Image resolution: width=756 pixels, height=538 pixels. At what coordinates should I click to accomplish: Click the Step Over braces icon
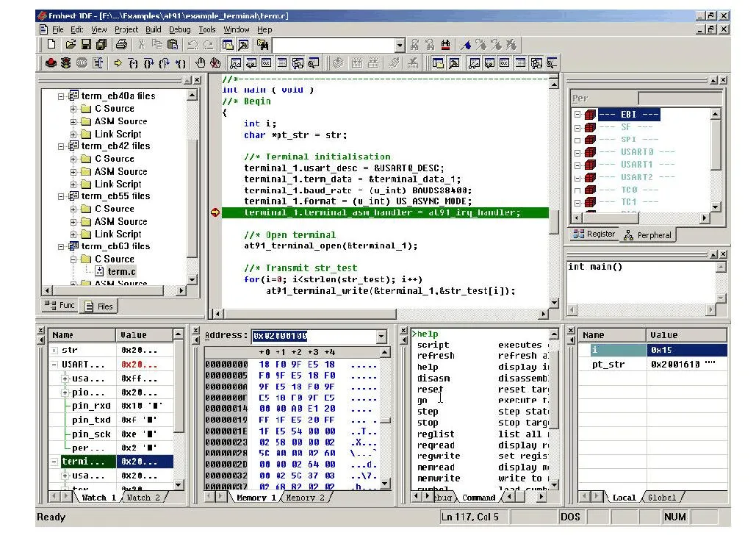(x=149, y=62)
